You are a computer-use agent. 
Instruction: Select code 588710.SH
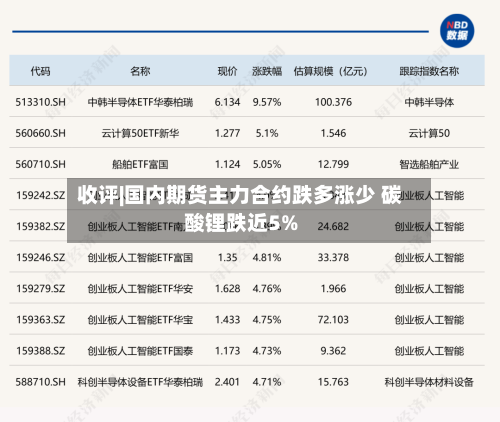pos(40,382)
